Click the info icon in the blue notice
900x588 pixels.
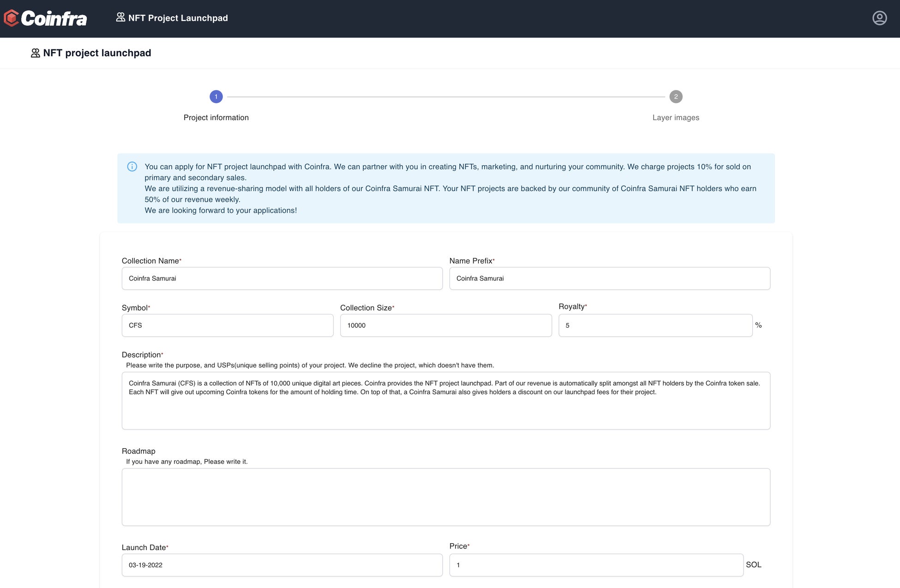pos(132,167)
